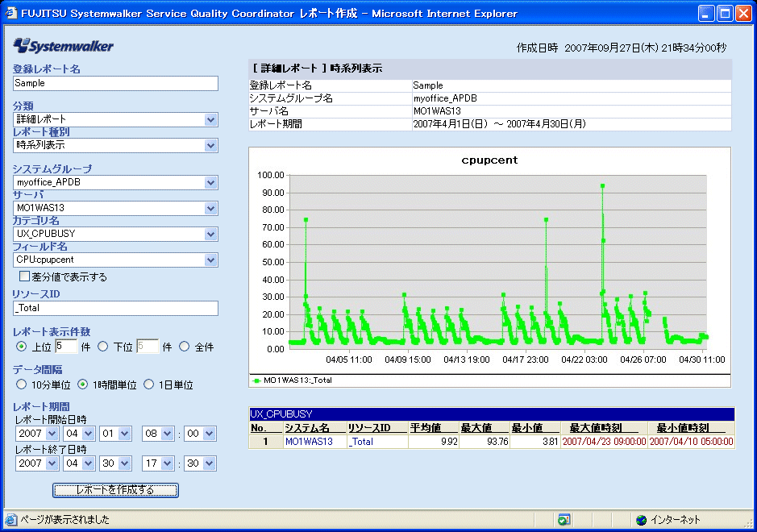Open the カテゴリ名 dropdown UX_CPUBUSY

pos(115,234)
